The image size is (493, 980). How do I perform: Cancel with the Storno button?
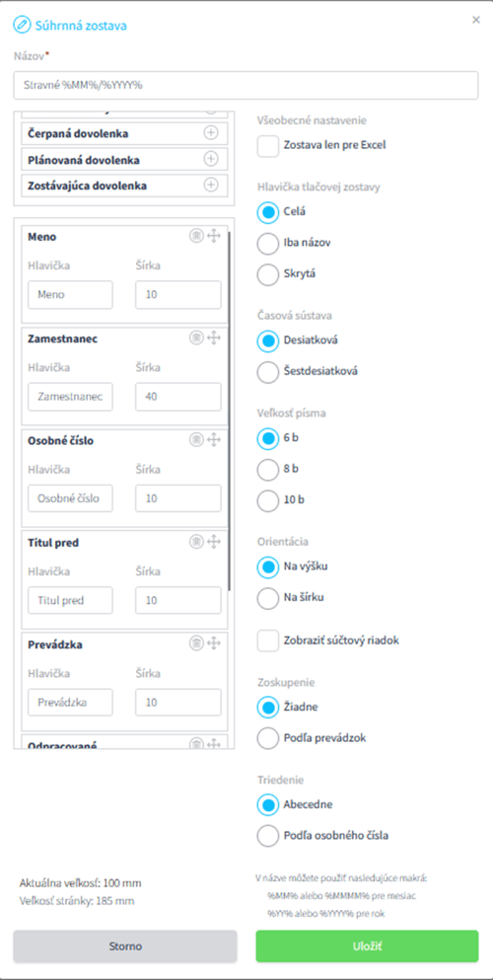(125, 946)
